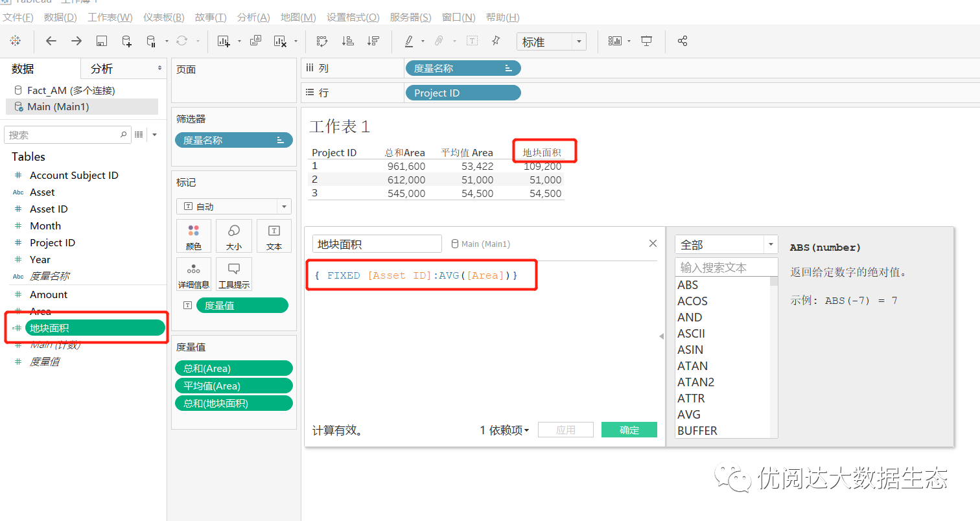Open the 分析 menu
The image size is (980, 521).
coord(253,17)
